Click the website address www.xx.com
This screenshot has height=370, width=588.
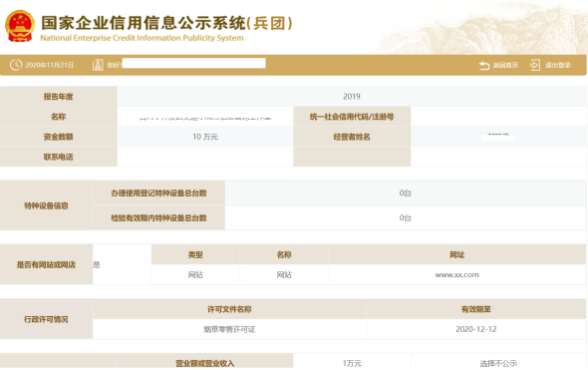click(457, 275)
